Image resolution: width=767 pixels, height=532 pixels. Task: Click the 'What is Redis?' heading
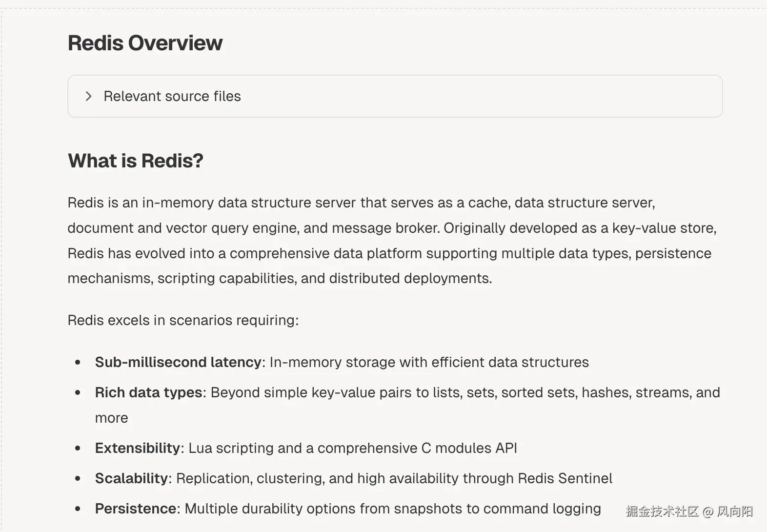pos(135,161)
